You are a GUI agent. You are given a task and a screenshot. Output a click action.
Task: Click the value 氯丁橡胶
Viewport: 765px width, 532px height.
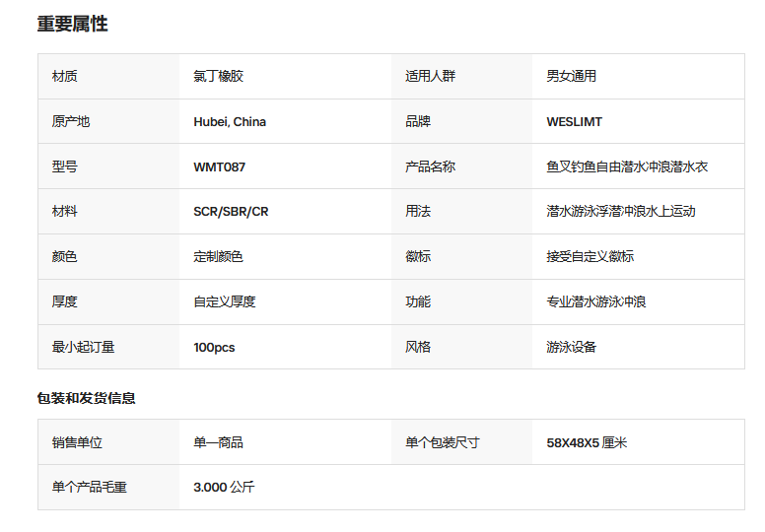tap(218, 77)
